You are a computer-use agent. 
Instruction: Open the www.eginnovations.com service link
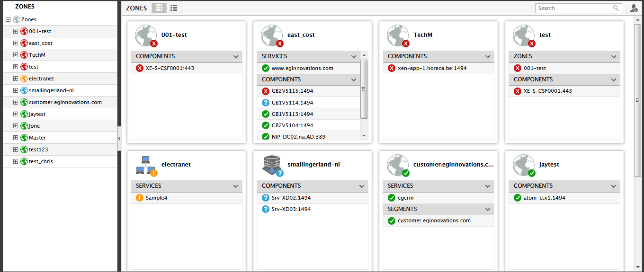(302, 68)
